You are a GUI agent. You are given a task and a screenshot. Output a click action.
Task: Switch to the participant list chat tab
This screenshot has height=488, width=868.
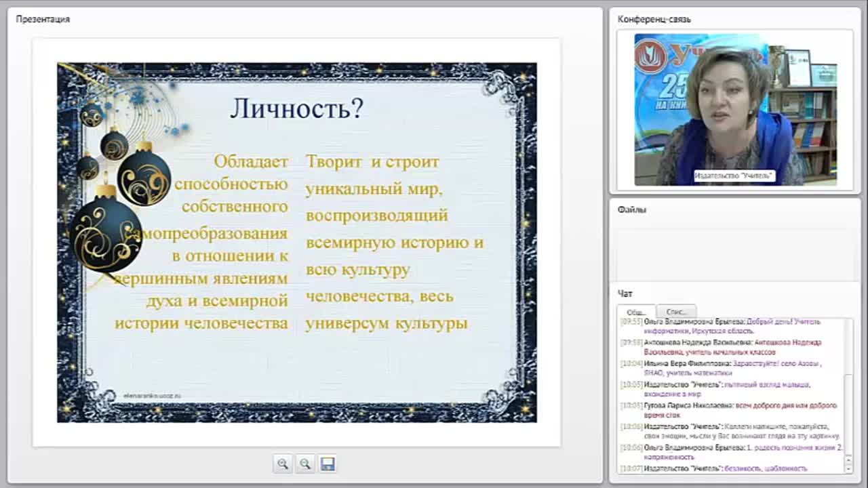click(676, 312)
